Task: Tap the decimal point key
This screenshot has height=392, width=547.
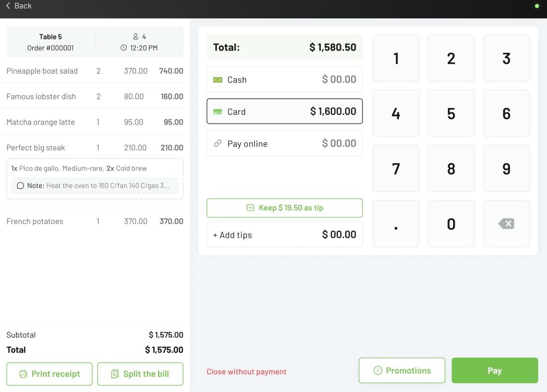Action: (x=396, y=223)
